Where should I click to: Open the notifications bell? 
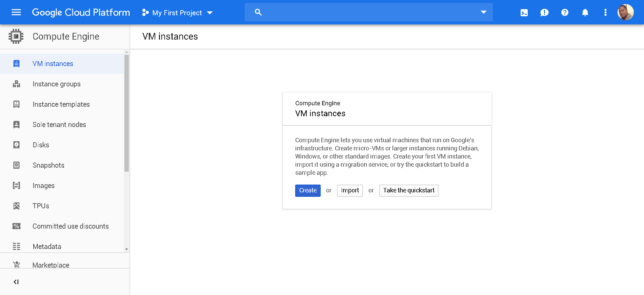tap(585, 13)
